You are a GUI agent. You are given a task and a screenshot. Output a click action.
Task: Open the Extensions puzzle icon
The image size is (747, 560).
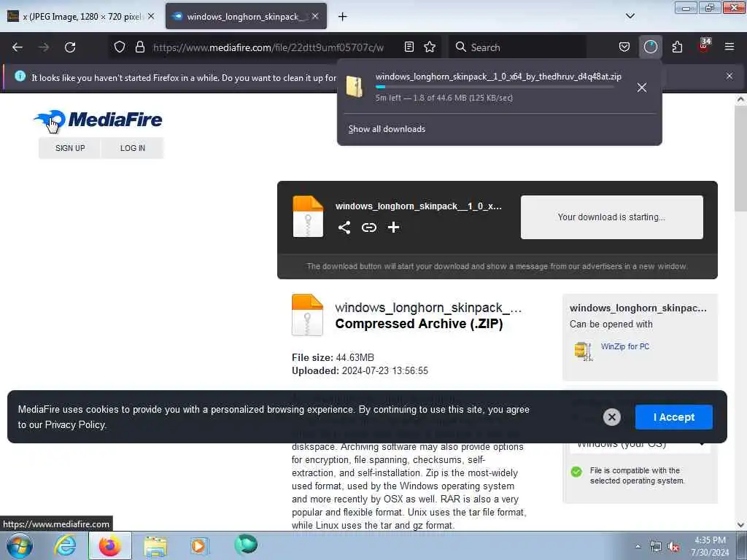point(677,47)
